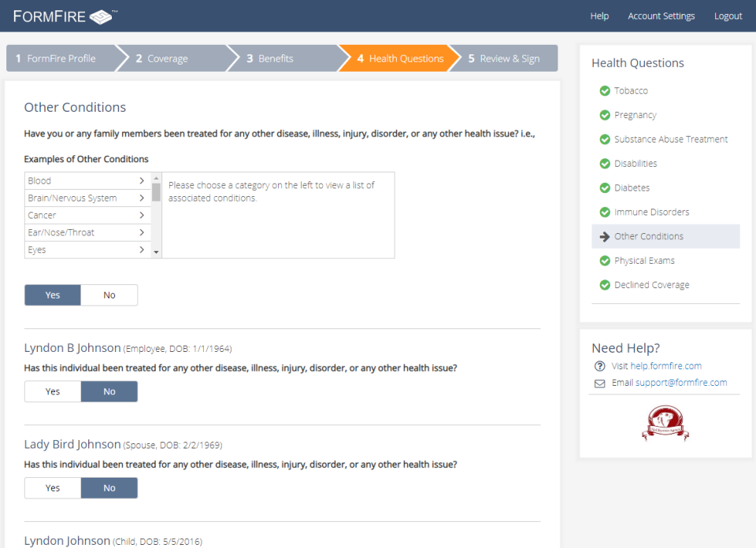Screen dimensions: 756x548
Task: Click the red agency seal logo
Action: [664, 424]
